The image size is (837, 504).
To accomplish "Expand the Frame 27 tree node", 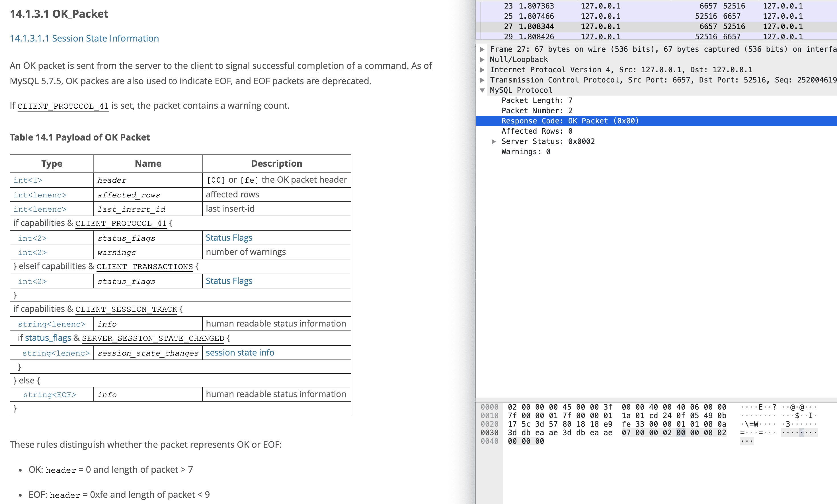I will (x=482, y=49).
